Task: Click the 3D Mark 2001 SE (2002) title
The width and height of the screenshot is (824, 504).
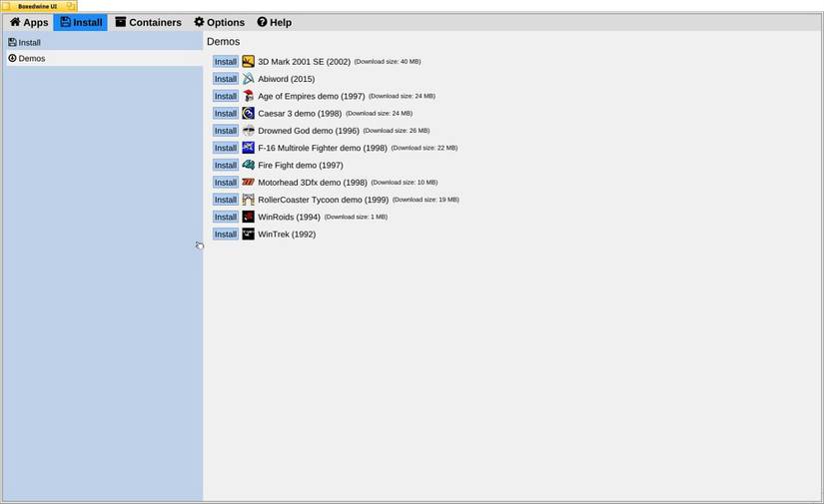Action: 304,62
